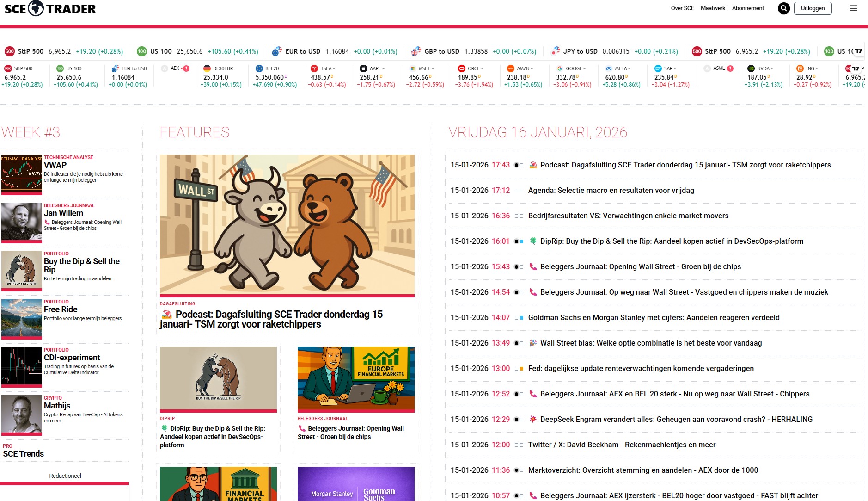Open the featured Podcast Dagafsluiting headline
Screen dimensions: 868x501
271,319
